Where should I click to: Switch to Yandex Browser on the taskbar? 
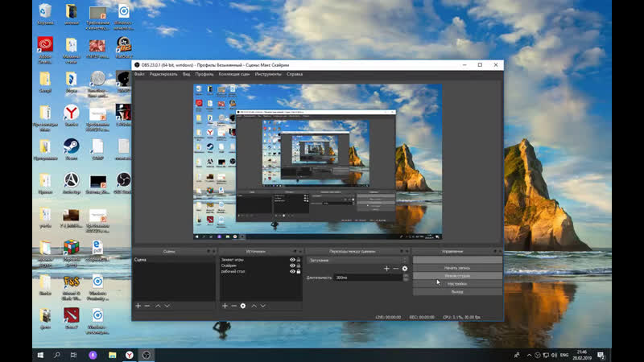(x=130, y=355)
